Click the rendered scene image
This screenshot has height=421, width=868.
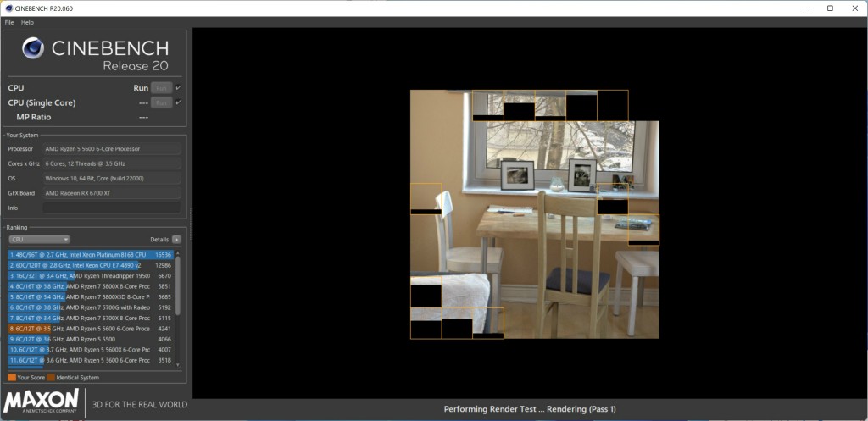pyautogui.click(x=534, y=214)
